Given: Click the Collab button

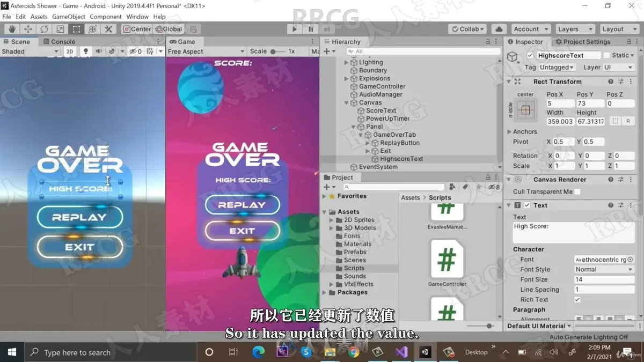Looking at the screenshot, I should tap(467, 29).
